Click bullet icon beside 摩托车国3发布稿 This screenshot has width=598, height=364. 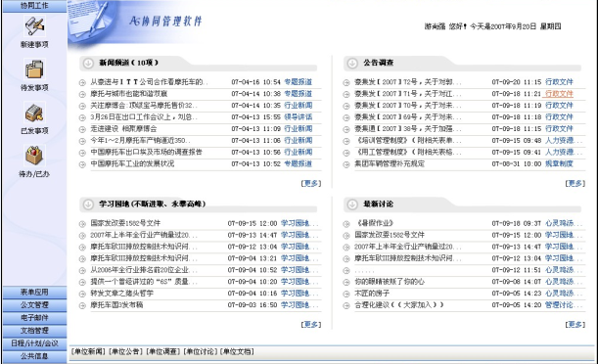(x=82, y=305)
